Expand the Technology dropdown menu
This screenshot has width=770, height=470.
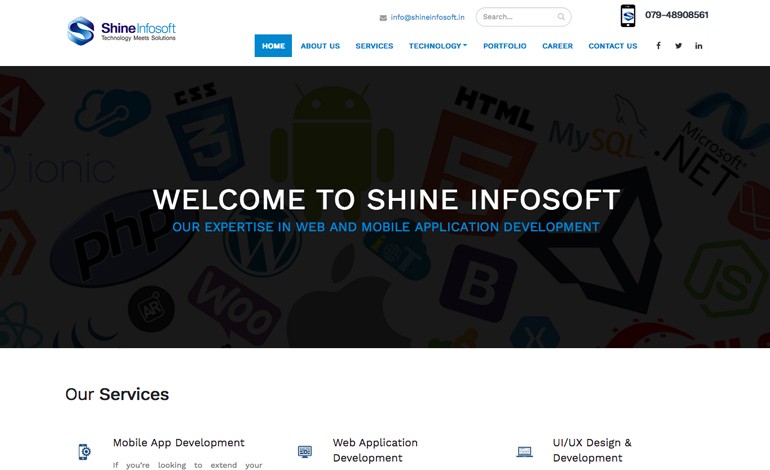[x=438, y=46]
